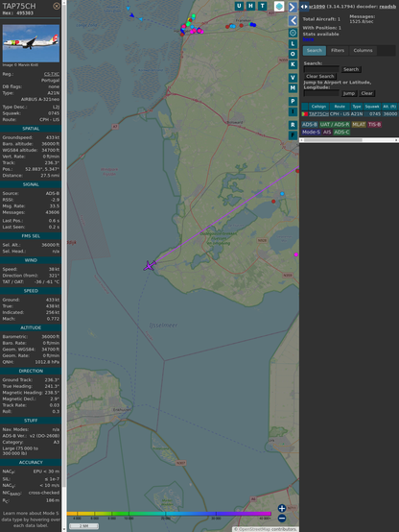Zoom out with the minus icon
This screenshot has height=532, width=399.
pyautogui.click(x=282, y=519)
